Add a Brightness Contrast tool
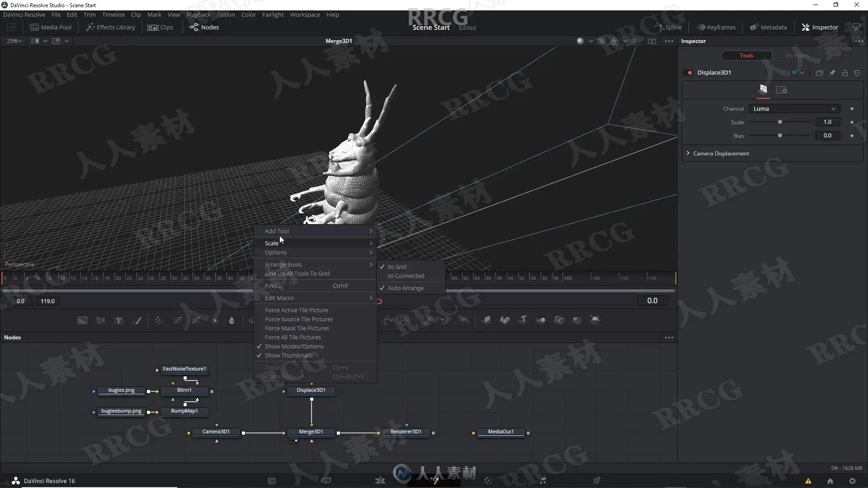The image size is (868, 488). [x=215, y=320]
